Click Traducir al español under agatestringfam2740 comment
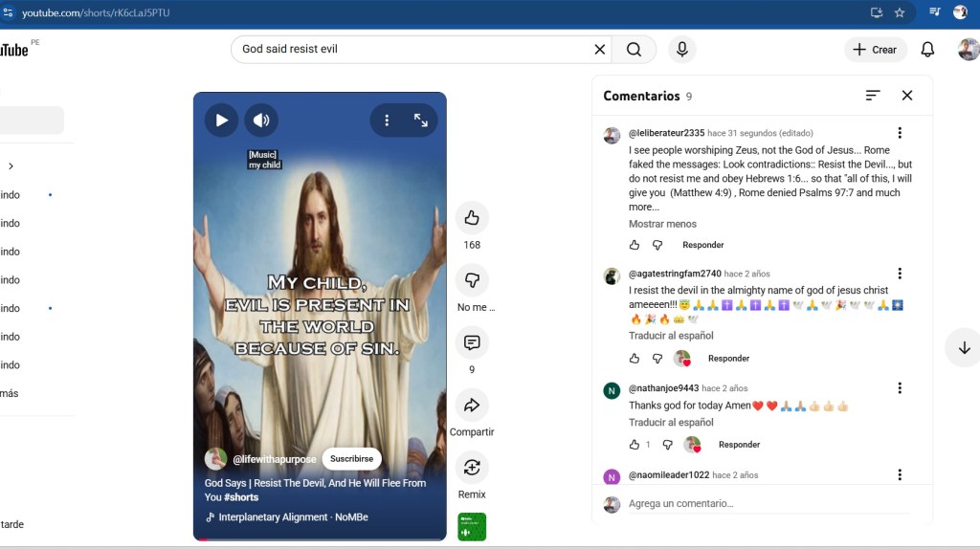 coord(671,336)
